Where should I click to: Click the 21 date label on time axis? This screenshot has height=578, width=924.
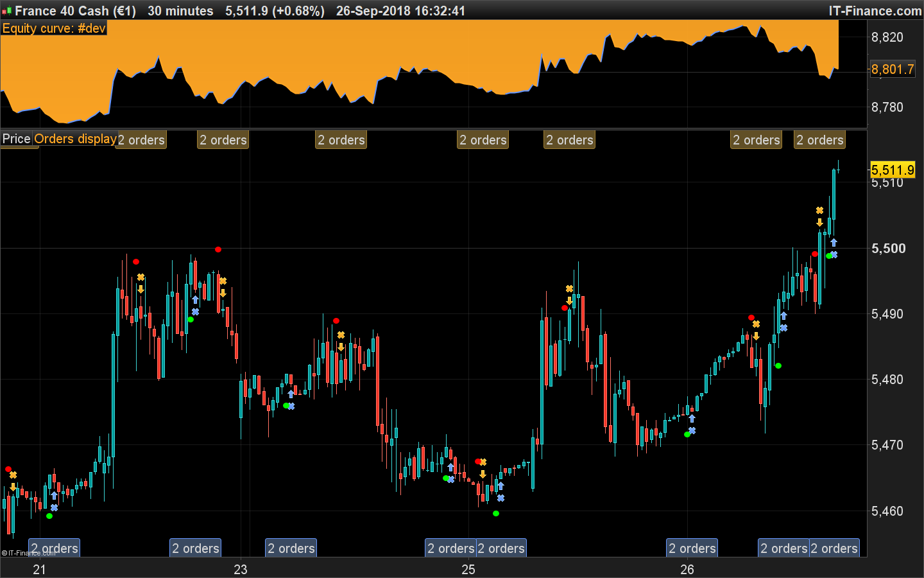[40, 570]
